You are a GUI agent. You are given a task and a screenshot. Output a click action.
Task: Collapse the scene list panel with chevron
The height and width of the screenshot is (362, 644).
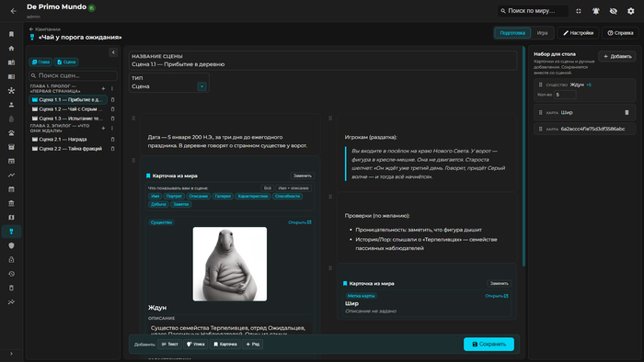pyautogui.click(x=113, y=52)
